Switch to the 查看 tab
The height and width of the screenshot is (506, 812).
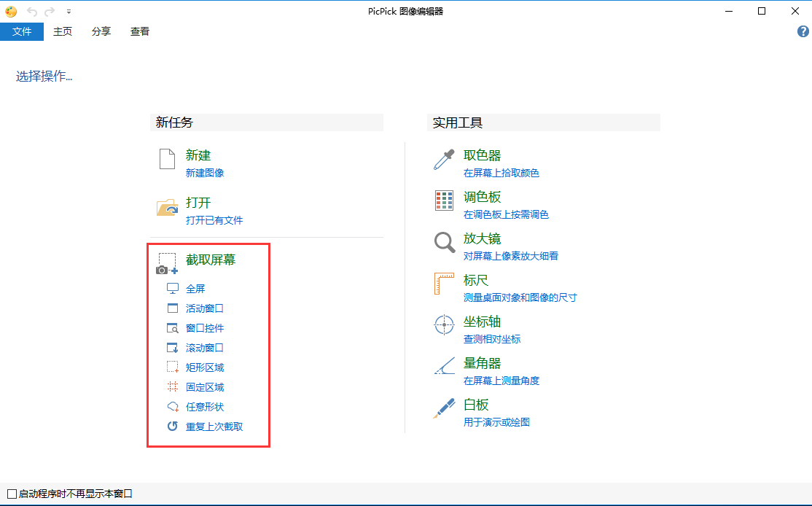coord(139,31)
